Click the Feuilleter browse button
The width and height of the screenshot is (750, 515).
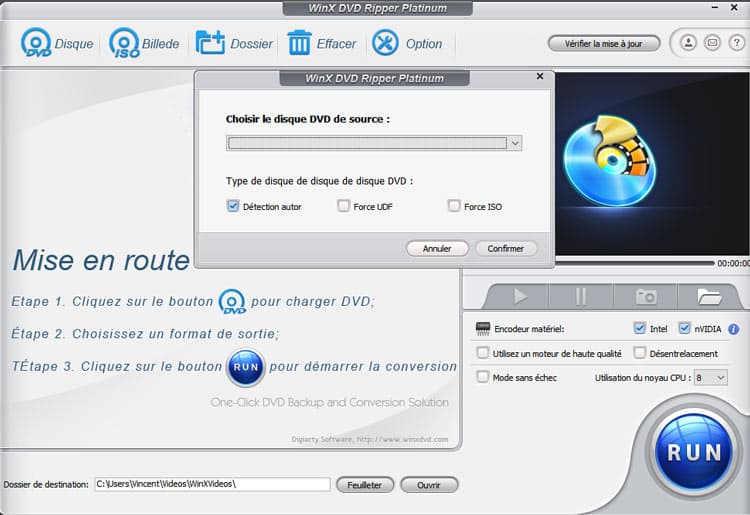(365, 485)
